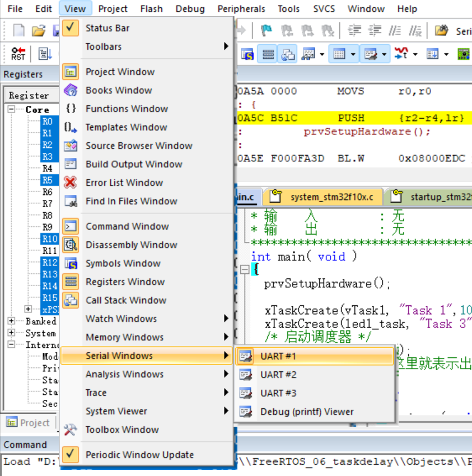Expand the Analysis Windows submenu
Screen dimensions: 472x476
147,374
